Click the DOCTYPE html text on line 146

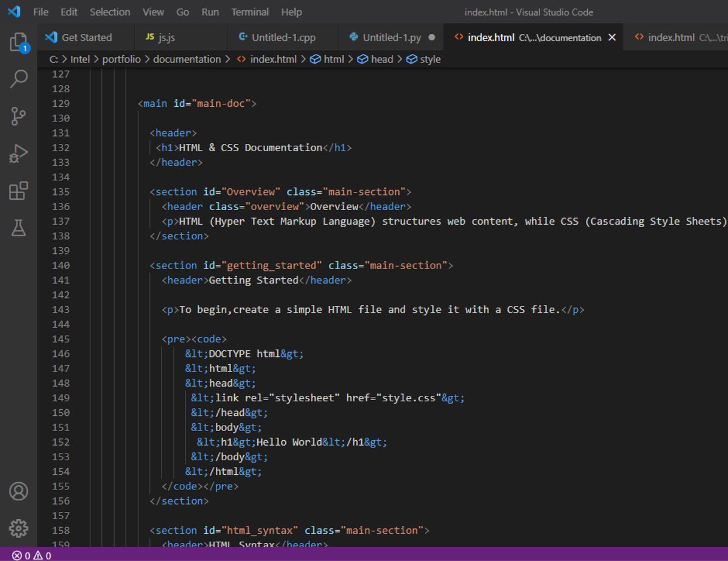(x=244, y=353)
